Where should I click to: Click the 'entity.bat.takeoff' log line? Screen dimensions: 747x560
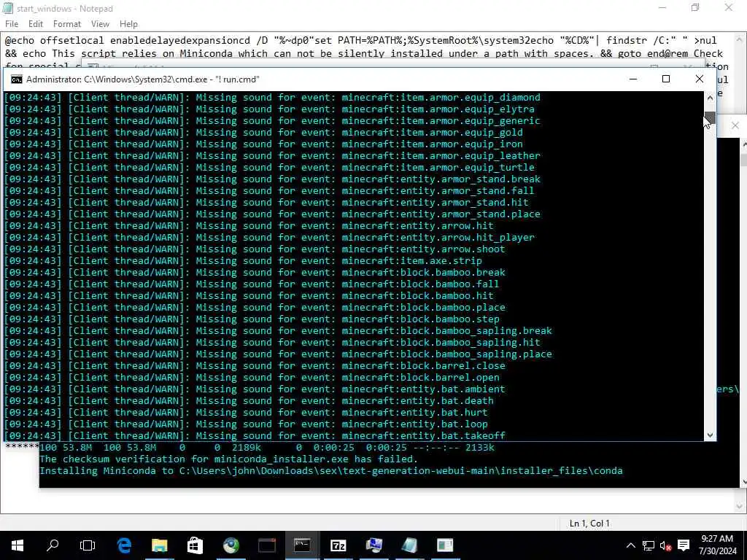pos(255,435)
